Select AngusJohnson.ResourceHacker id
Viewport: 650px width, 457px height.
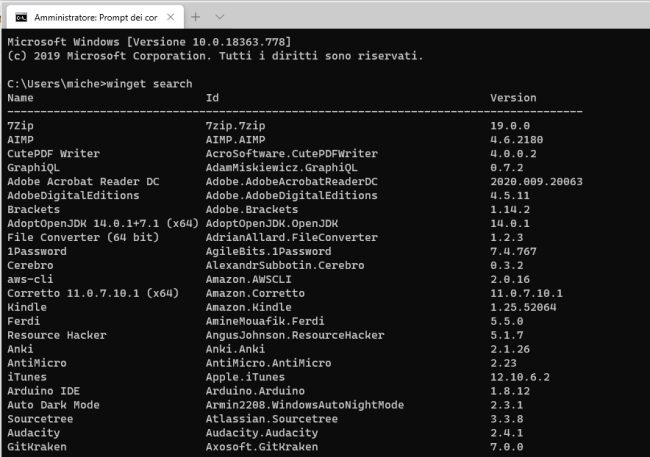click(295, 335)
